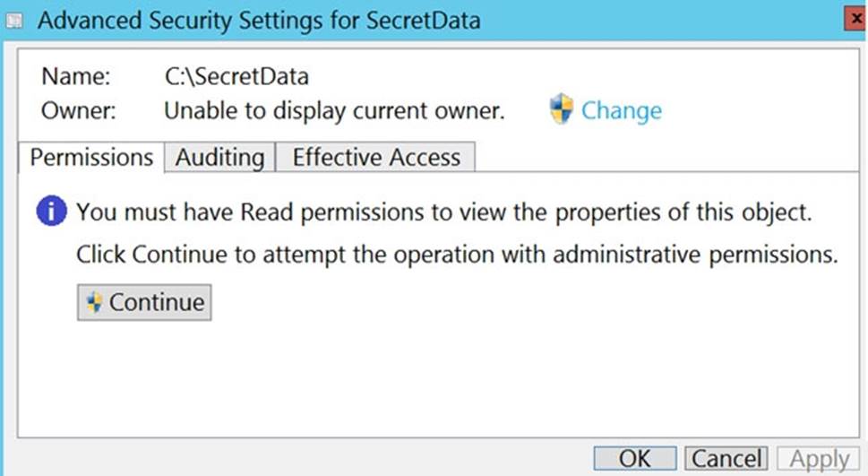868x476 pixels.
Task: Open the Effective Access tab
Action: tap(375, 157)
